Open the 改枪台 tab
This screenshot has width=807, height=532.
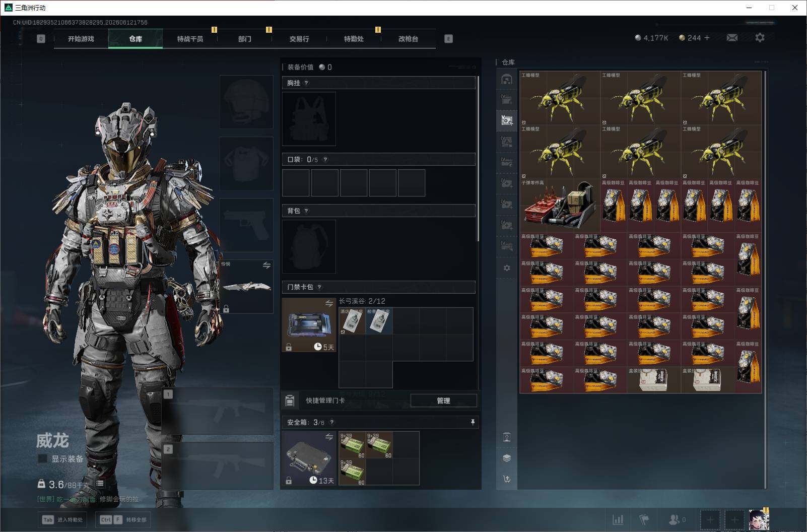point(408,39)
